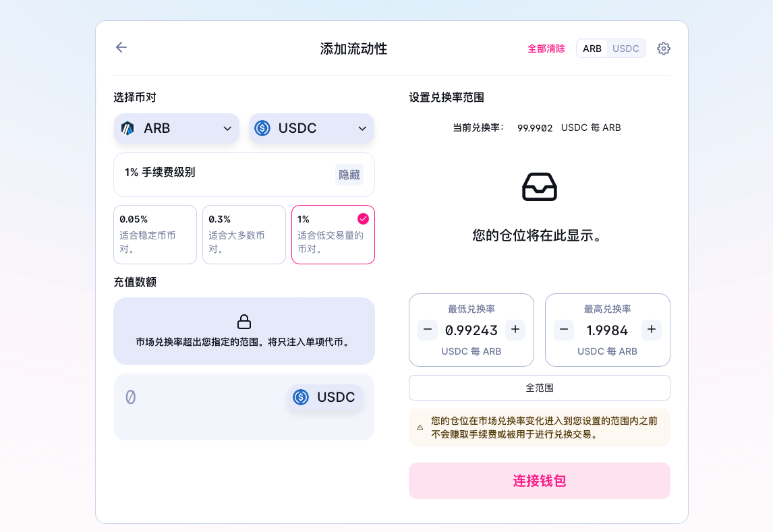
Task: Open the settings gear
Action: click(663, 48)
